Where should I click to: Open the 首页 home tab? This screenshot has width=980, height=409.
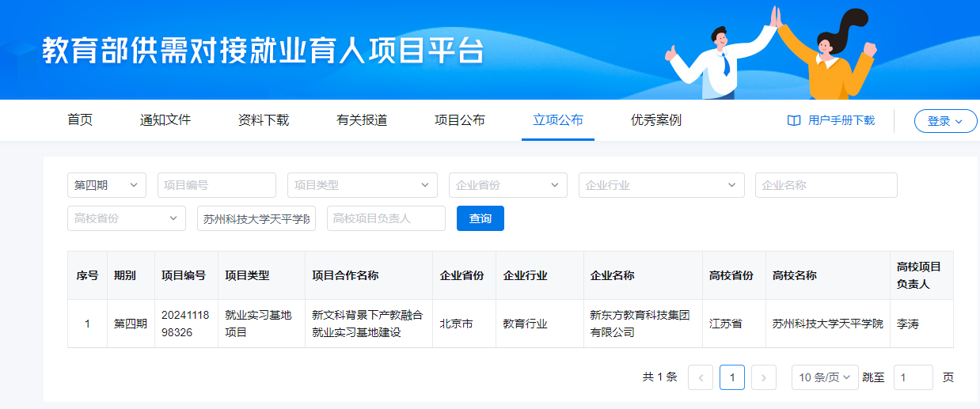[80, 120]
